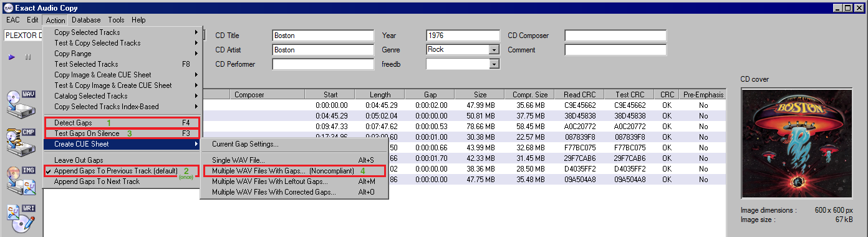This screenshot has width=868, height=237.
Task: Click the CMP compressed copy icon
Action: point(21,143)
